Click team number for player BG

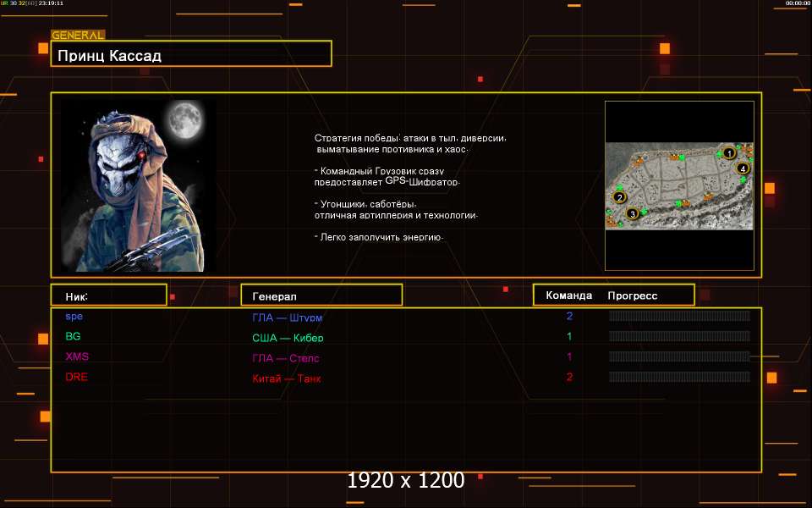click(x=569, y=336)
